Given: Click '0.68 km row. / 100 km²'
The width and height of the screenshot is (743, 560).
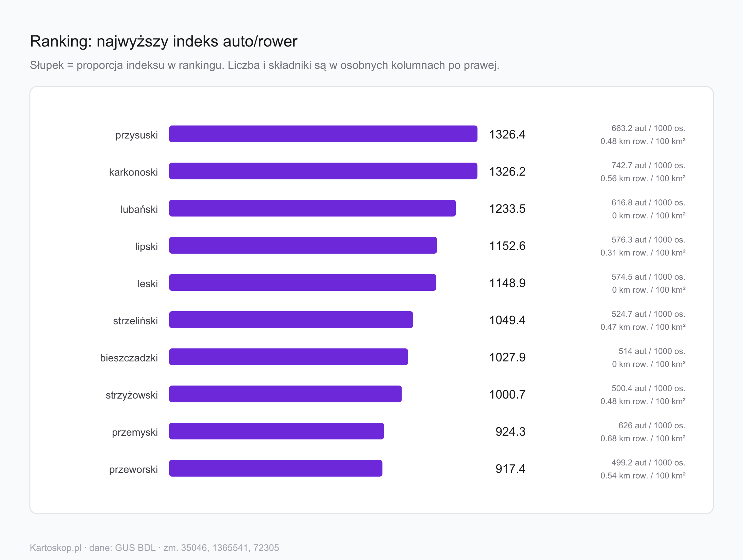Looking at the screenshot, I should (643, 438).
